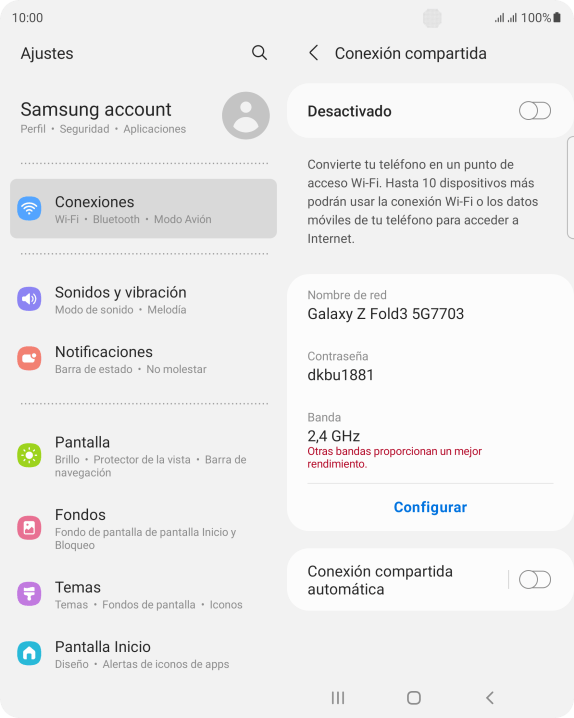Enable the Desactivado hotspot switch
The height and width of the screenshot is (718, 574).
(535, 111)
